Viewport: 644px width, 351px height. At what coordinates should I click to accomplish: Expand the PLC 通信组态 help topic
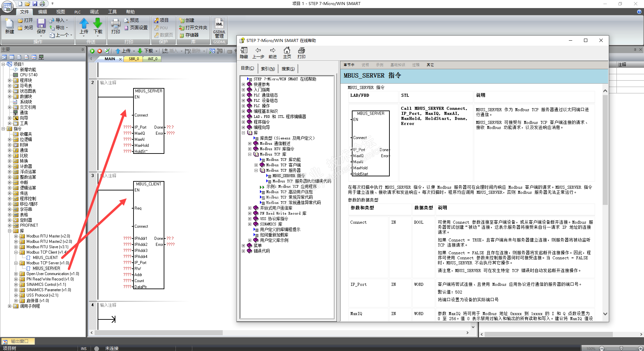click(x=243, y=95)
